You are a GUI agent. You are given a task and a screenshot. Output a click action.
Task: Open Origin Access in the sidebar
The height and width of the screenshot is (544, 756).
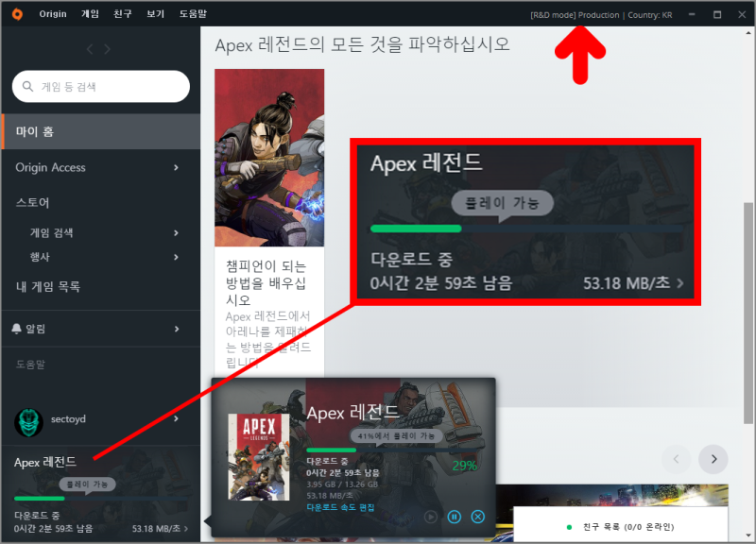[51, 167]
